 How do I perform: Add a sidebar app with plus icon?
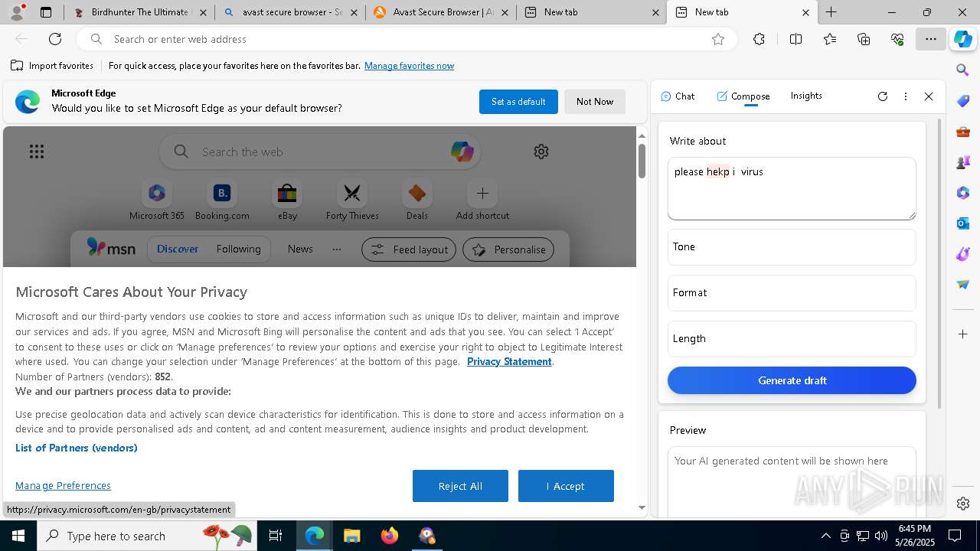tap(963, 334)
